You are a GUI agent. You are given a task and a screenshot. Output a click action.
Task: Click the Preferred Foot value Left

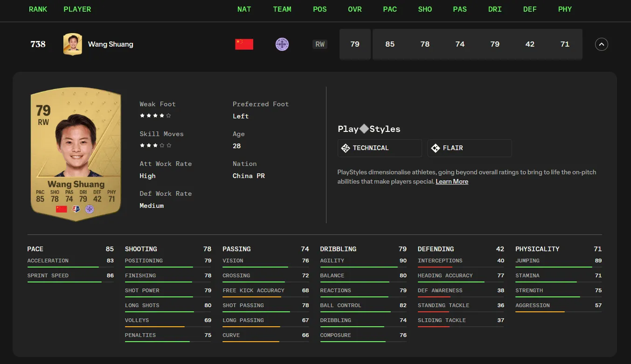[241, 116]
